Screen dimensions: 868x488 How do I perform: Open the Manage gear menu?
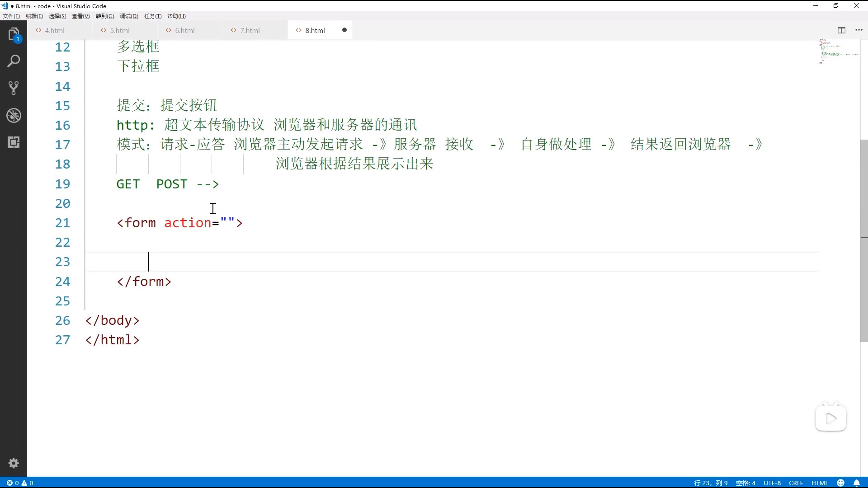[14, 463]
